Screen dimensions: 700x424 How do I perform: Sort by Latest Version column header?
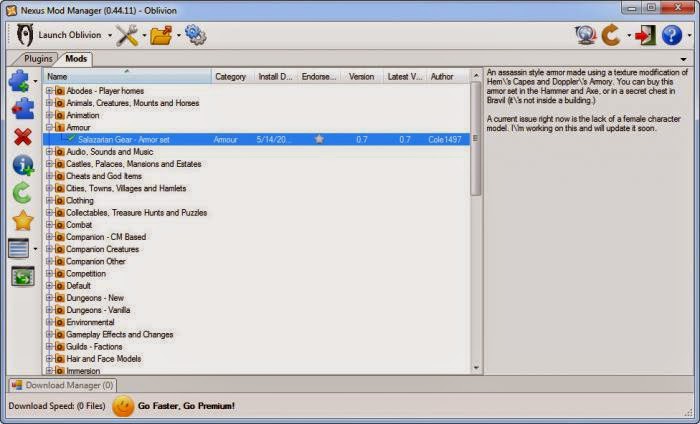[405, 76]
